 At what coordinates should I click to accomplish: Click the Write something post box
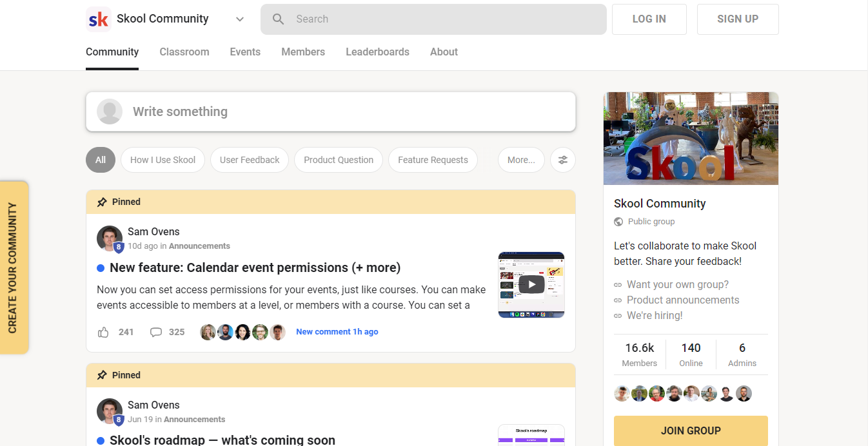331,111
